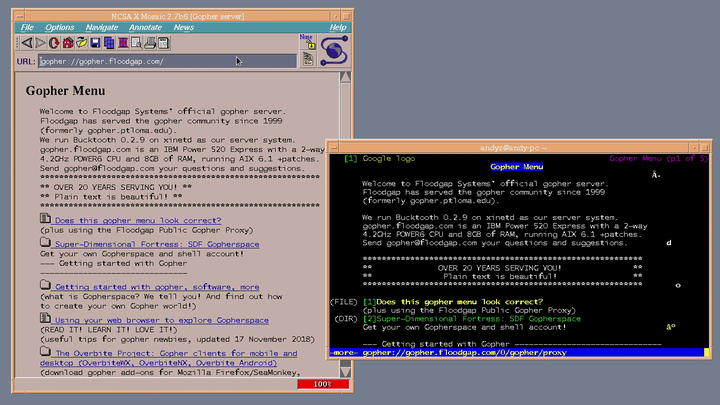The width and height of the screenshot is (720, 405).
Task: Click the red 100% progress indicator
Action: point(322,384)
